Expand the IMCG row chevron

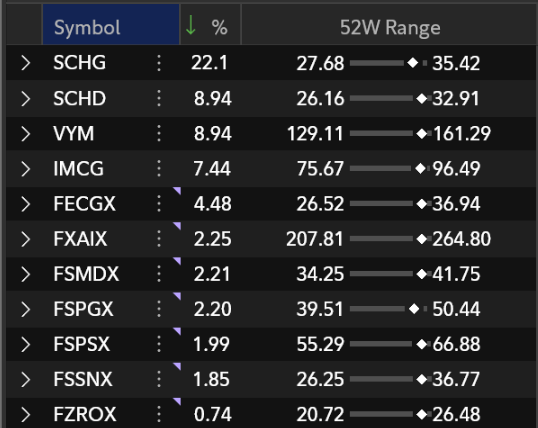point(25,169)
